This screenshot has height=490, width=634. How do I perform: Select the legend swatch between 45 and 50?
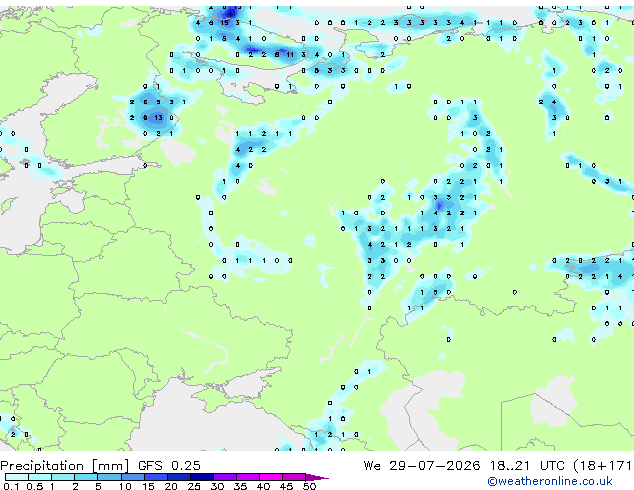point(294,477)
